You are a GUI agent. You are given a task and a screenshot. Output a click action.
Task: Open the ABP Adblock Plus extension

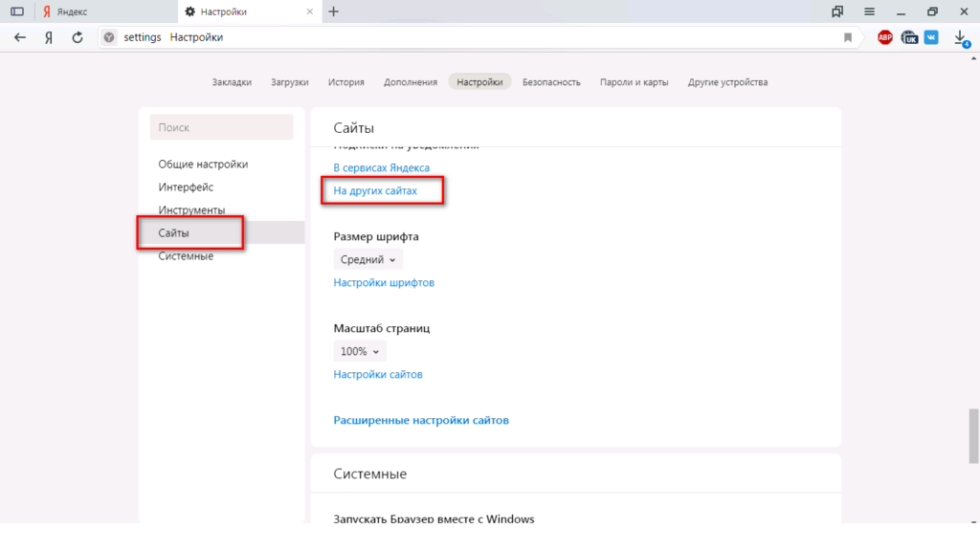click(885, 37)
